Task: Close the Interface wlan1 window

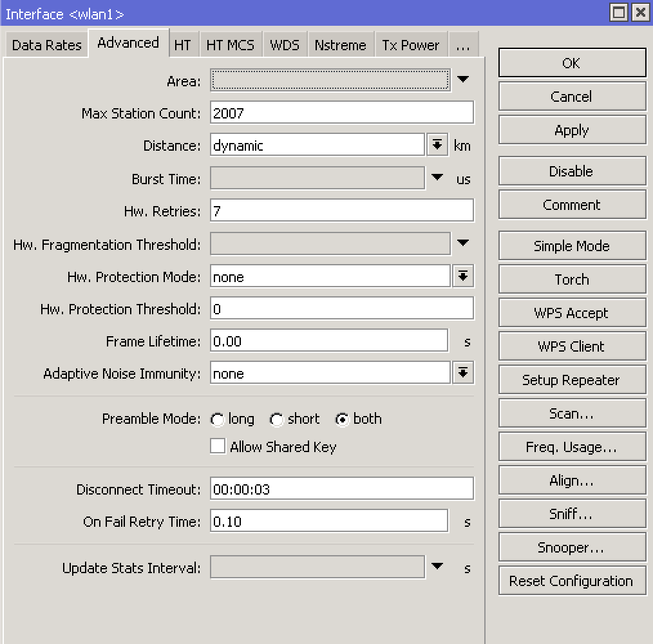Action: pos(640,12)
